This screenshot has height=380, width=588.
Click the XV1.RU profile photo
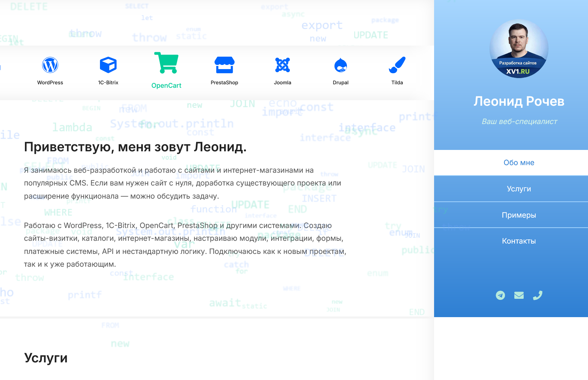point(519,49)
